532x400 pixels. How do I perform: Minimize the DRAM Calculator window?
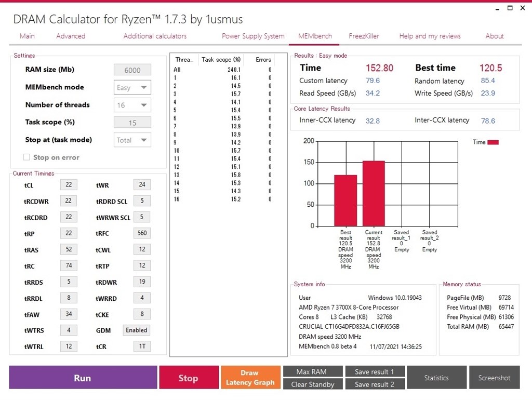[x=497, y=8]
